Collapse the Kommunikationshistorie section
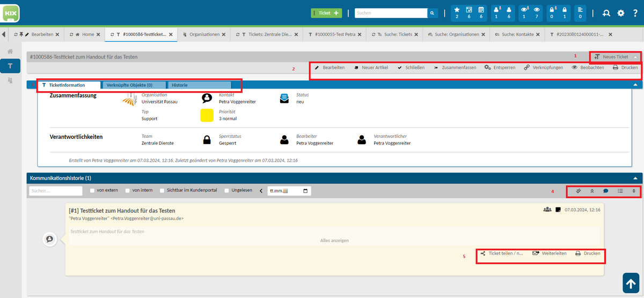The height and width of the screenshot is (298, 644). 635,177
